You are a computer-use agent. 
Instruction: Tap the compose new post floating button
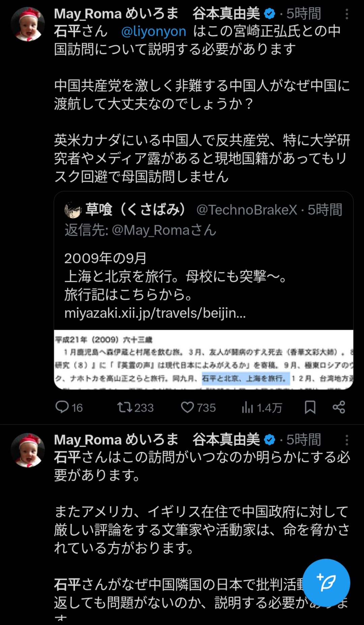click(326, 583)
